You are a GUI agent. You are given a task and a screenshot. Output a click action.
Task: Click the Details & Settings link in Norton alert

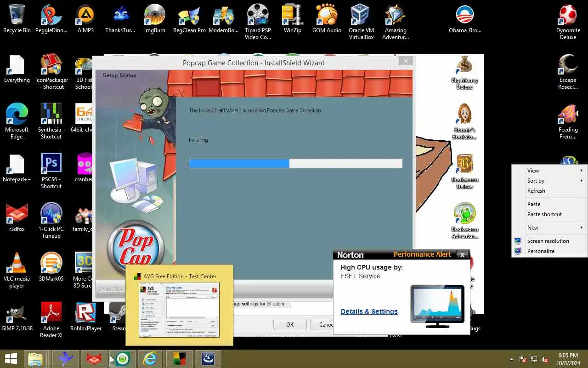coord(369,311)
